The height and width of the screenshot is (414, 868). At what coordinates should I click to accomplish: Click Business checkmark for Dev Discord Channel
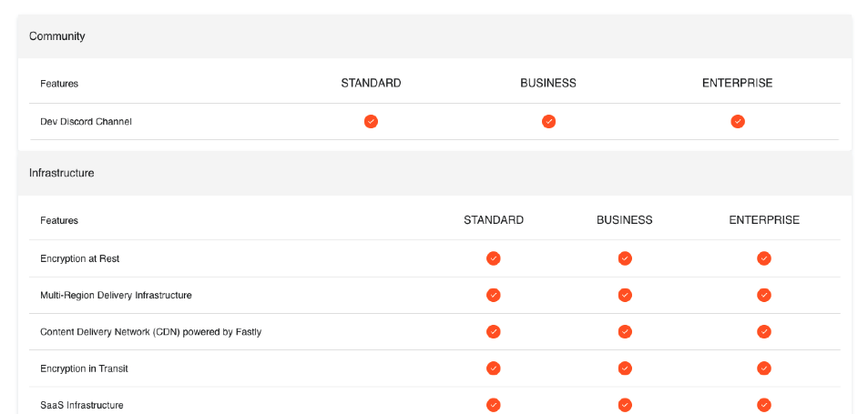(548, 121)
